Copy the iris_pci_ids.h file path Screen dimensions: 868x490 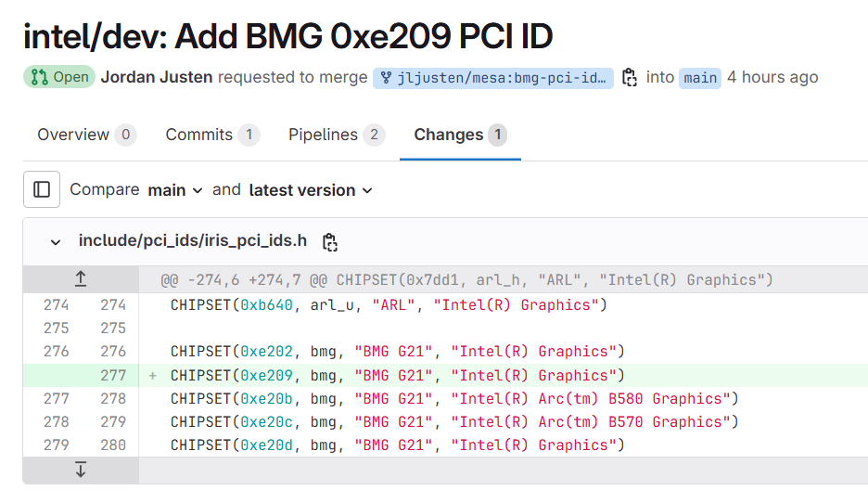point(329,242)
